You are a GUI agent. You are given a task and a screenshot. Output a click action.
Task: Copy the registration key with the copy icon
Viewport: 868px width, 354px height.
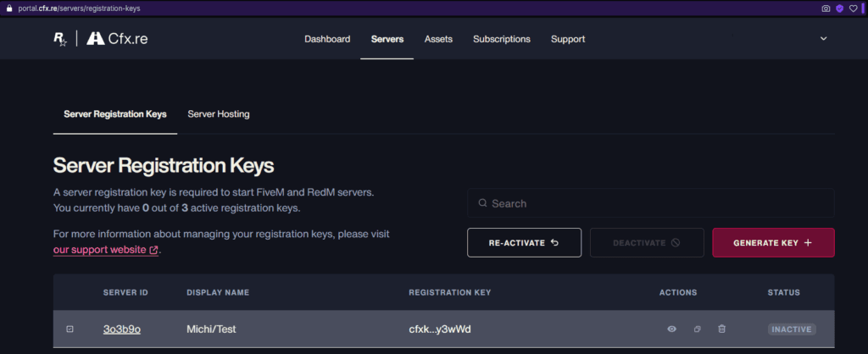697,329
